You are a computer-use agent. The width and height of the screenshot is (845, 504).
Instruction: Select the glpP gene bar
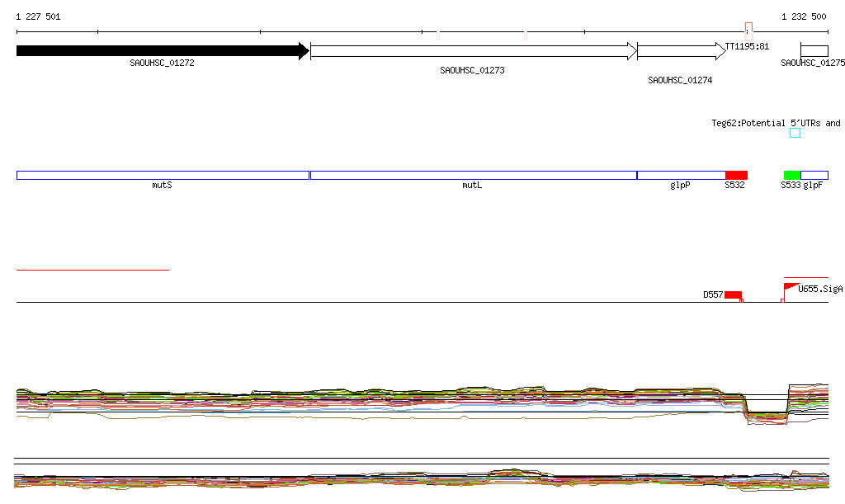681,175
